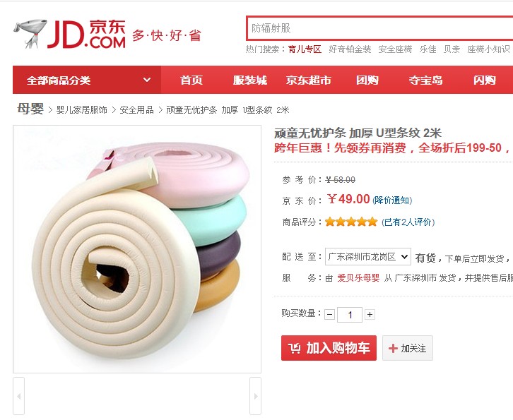The height and width of the screenshot is (420, 513).
Task: Go to 首页 in navigation bar
Action: [x=191, y=80]
